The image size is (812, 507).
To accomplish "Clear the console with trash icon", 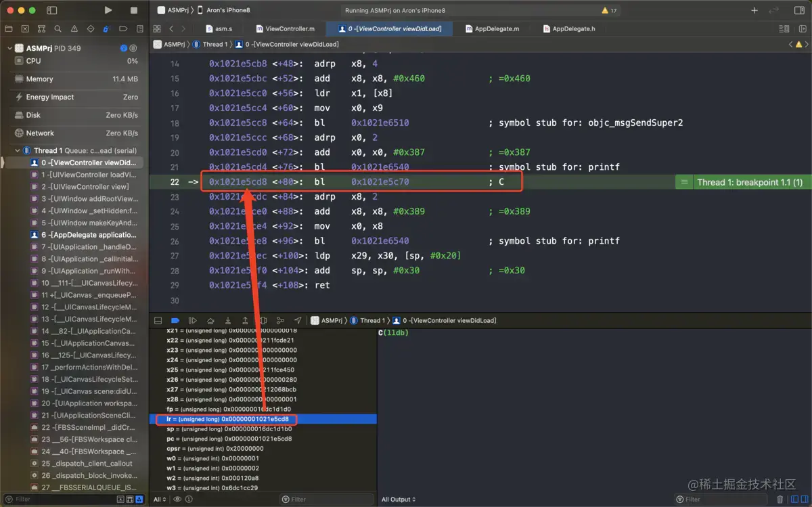I will tap(780, 500).
